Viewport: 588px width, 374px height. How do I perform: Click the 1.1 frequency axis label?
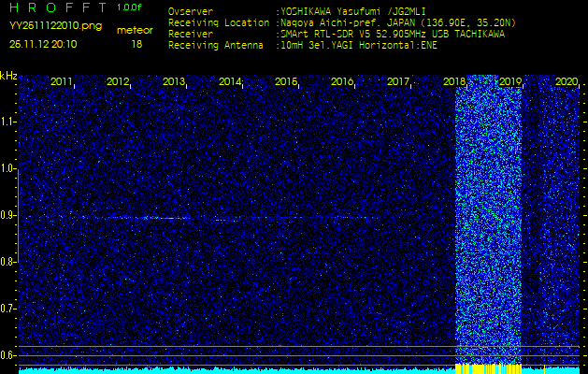[8, 122]
